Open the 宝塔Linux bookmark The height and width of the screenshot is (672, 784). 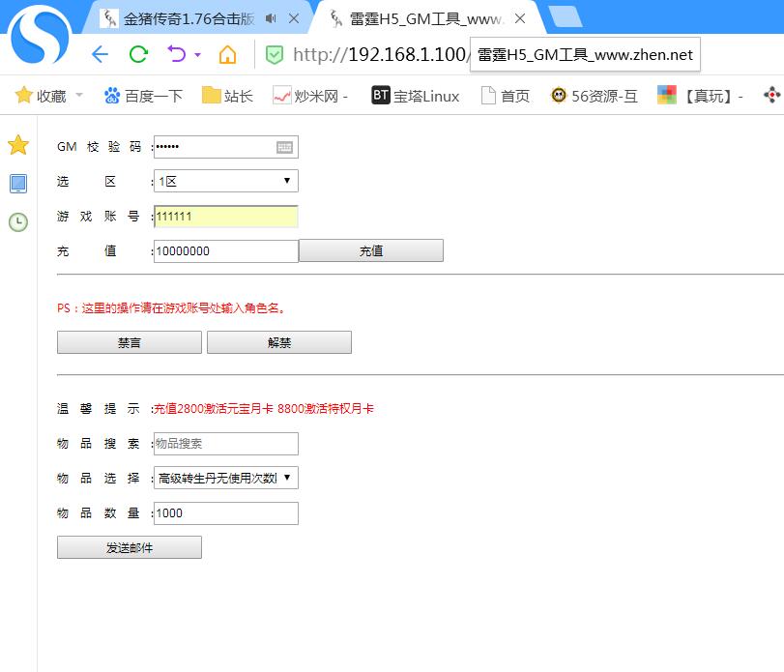pos(416,95)
